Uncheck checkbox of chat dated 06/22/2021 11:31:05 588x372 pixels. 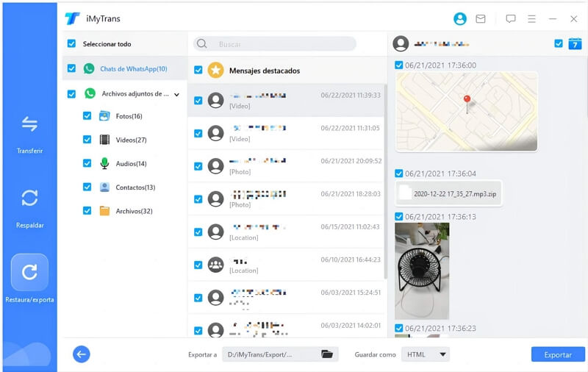click(x=198, y=134)
